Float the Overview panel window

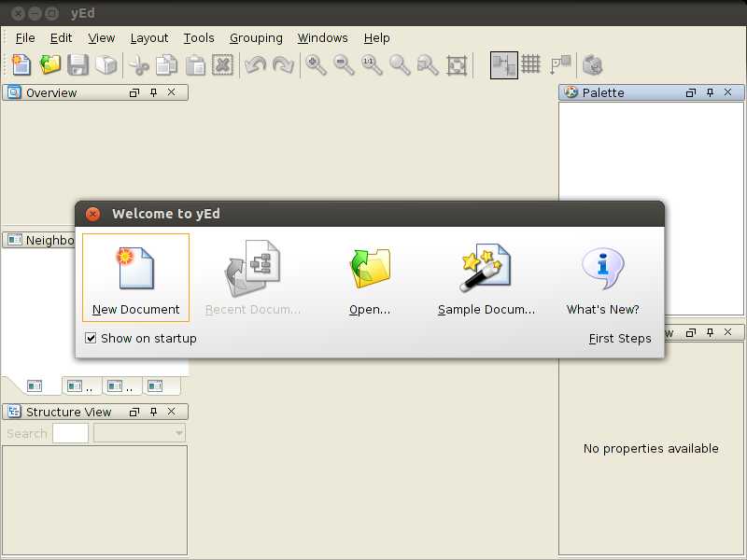pyautogui.click(x=134, y=92)
